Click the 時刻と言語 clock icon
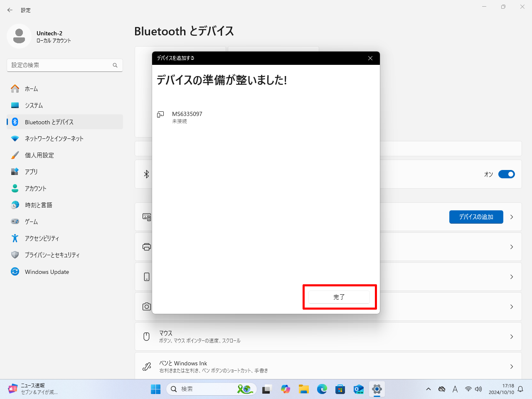The image size is (532, 399). point(15,205)
